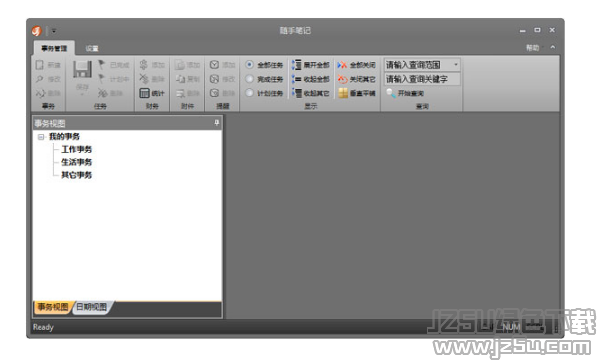
Task: Collapse the 我的事务 tree node
Action: coord(41,137)
